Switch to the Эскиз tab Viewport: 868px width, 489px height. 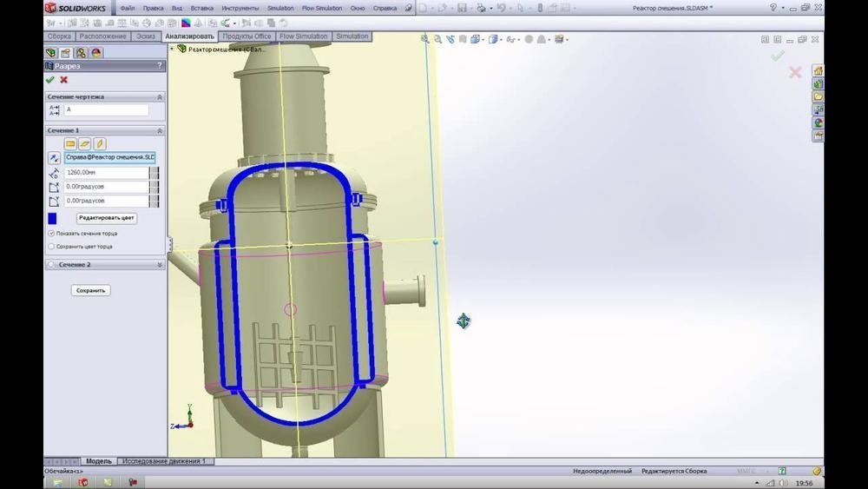[146, 36]
